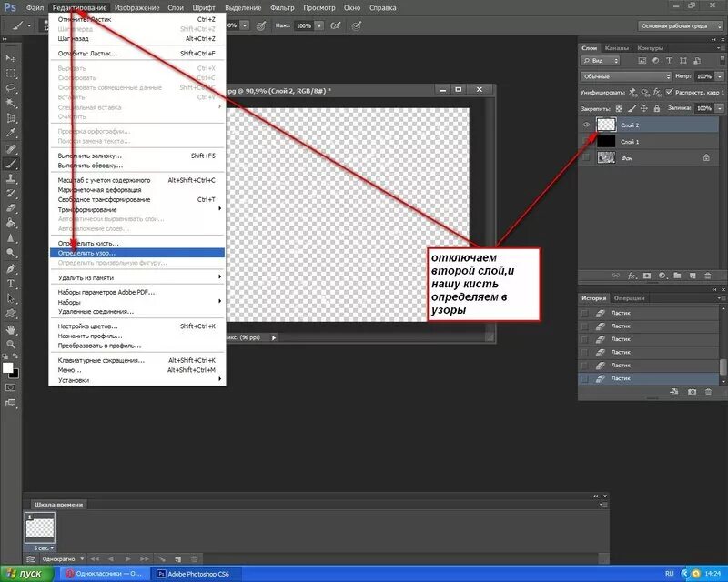Viewport: 728px width, 582px height.
Task: Select the Custom Shape tool
Action: click(x=11, y=313)
